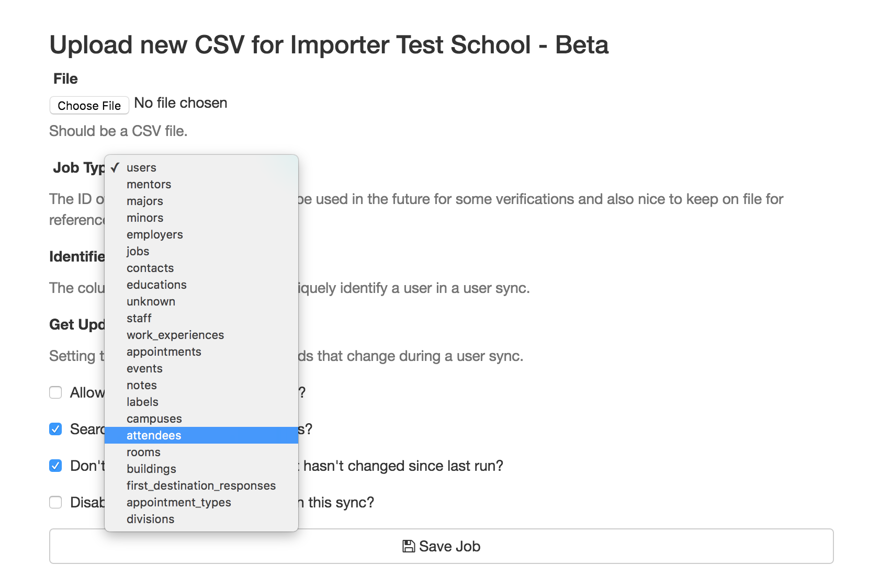Image resolution: width=880 pixels, height=588 pixels.
Task: Pick educations from the dropdown
Action: pyautogui.click(x=201, y=285)
